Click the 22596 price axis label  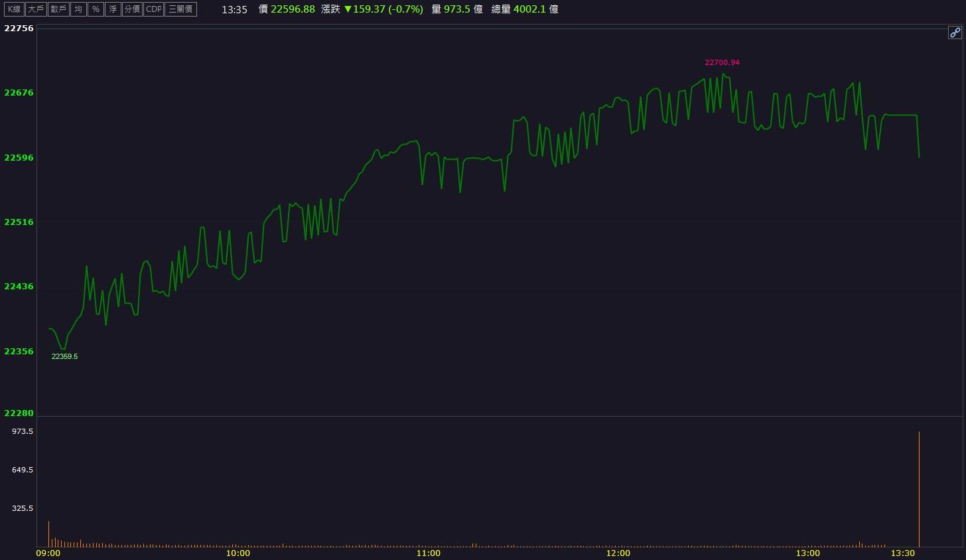click(19, 157)
